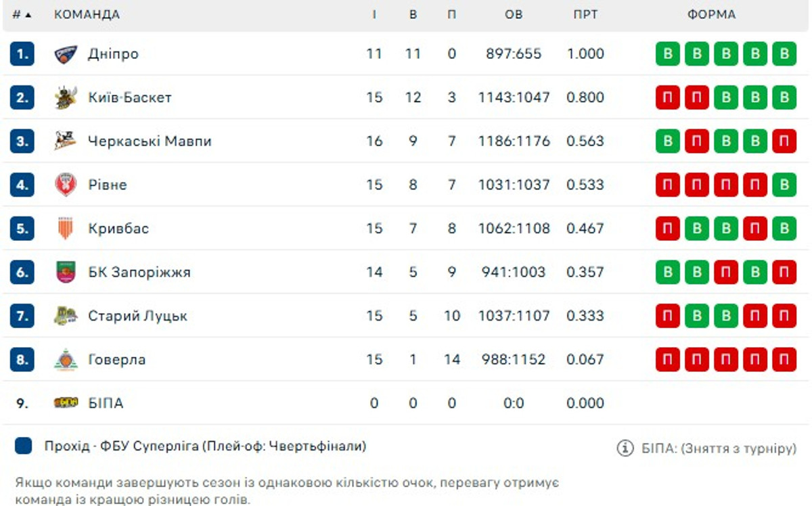Click the Черкаські Мавпи team logo
This screenshot has height=506, width=812.
66,141
